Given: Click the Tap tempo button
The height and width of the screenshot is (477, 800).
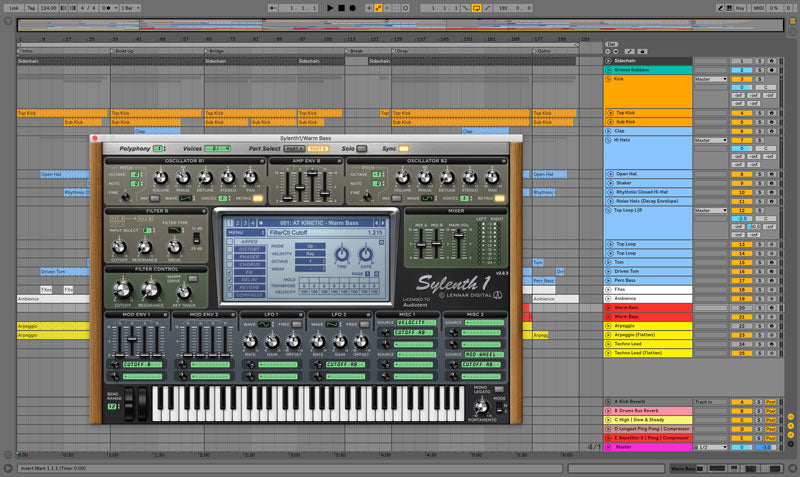Looking at the screenshot, I should point(32,7).
